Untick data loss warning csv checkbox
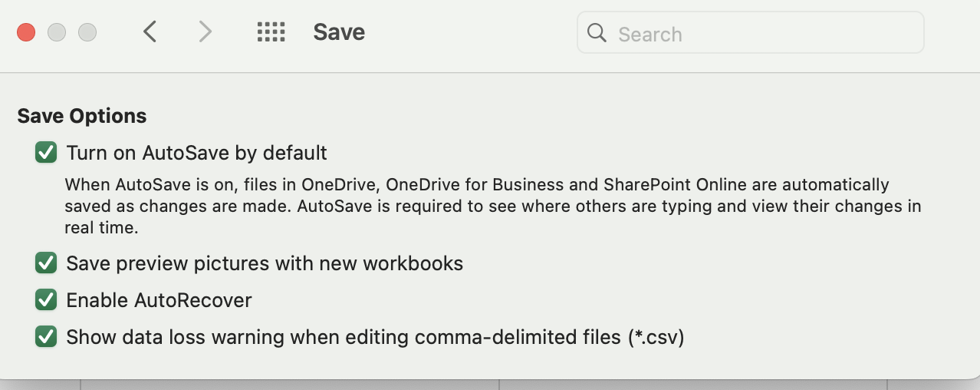Viewport: 980px width, 390px height. [46, 337]
